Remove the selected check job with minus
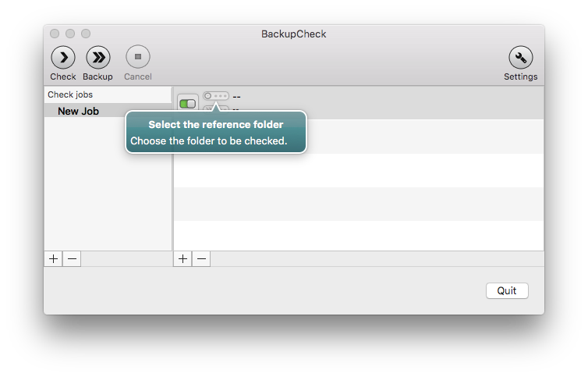 (72, 259)
